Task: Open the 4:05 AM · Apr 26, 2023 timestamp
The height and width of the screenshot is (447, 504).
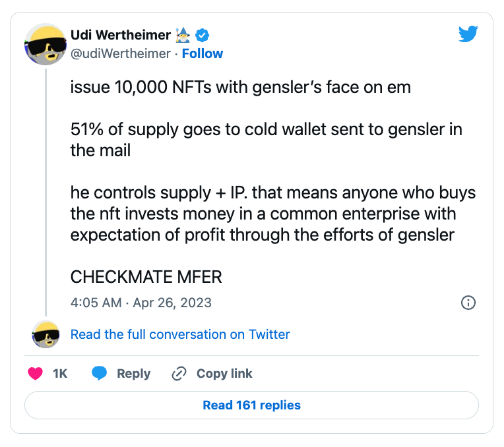Action: (141, 303)
